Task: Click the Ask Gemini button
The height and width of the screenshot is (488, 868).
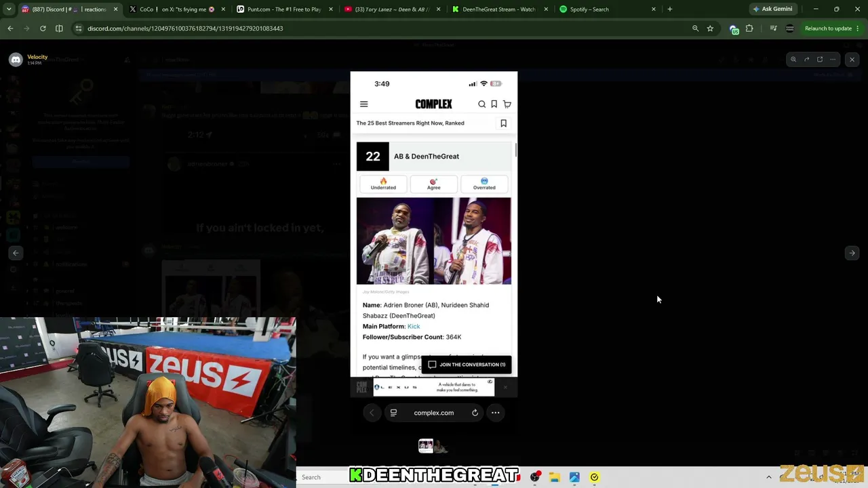Action: 773,9
